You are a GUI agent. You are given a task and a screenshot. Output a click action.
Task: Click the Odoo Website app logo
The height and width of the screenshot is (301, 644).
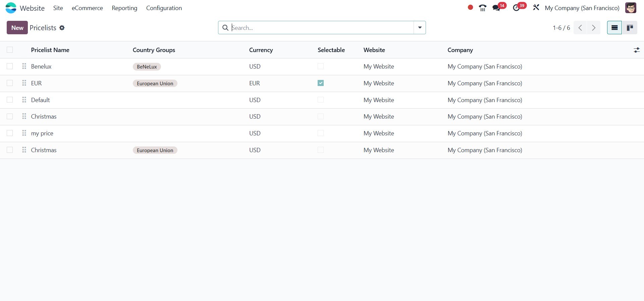pos(11,8)
